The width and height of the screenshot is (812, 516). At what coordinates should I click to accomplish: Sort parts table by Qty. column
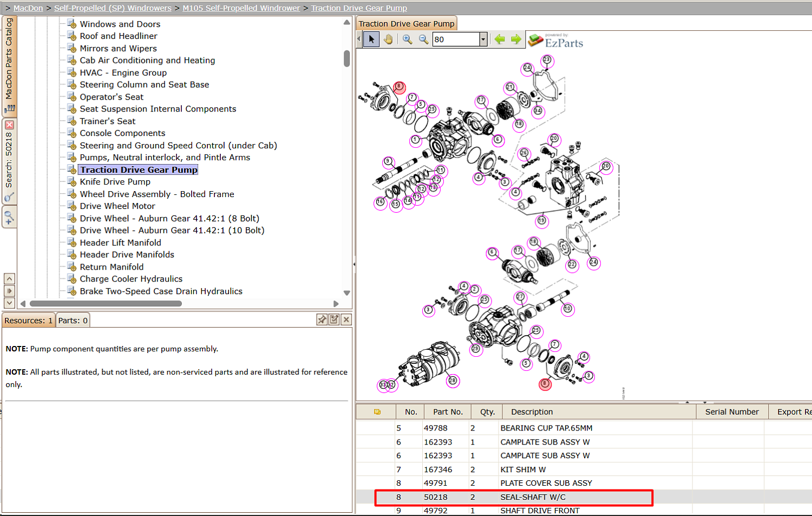point(487,412)
